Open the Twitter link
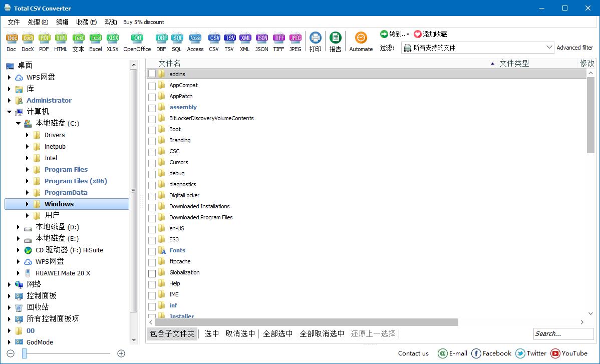The image size is (600, 364). tap(531, 353)
